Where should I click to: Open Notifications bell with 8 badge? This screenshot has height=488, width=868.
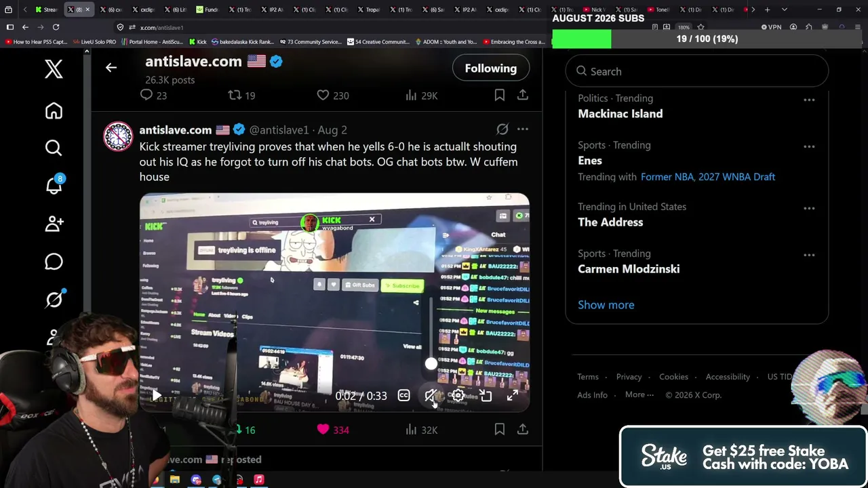tap(54, 185)
